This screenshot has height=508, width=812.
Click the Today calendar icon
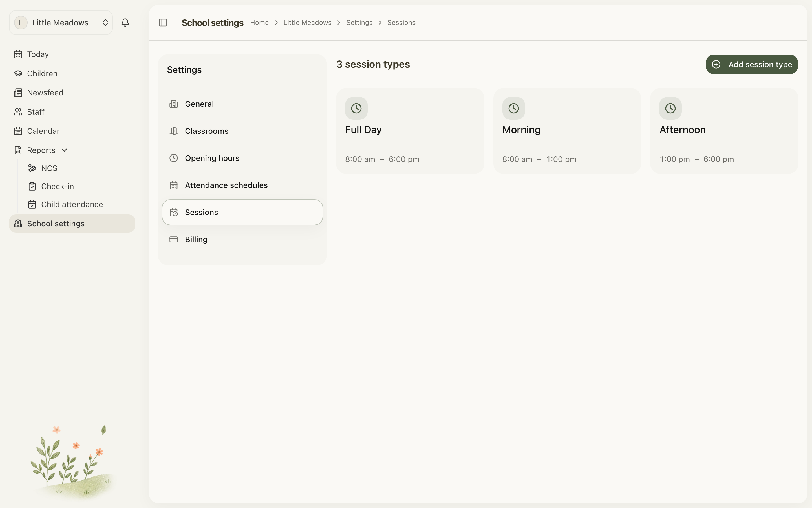click(18, 54)
